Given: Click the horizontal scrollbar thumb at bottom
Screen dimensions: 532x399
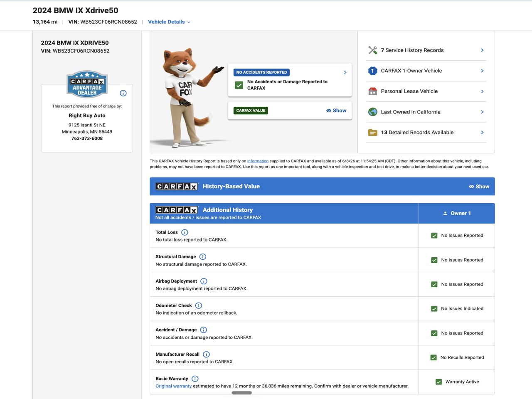Looking at the screenshot, I should tap(241, 393).
